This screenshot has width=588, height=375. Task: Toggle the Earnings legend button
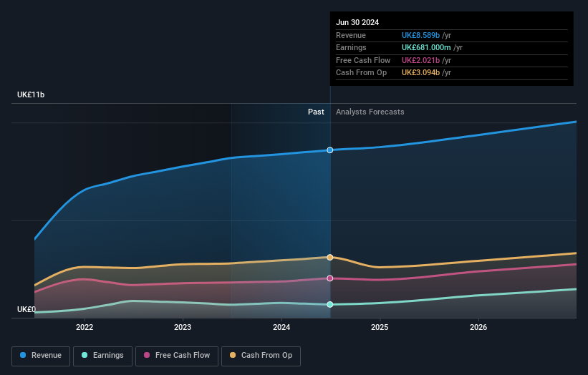coord(102,356)
